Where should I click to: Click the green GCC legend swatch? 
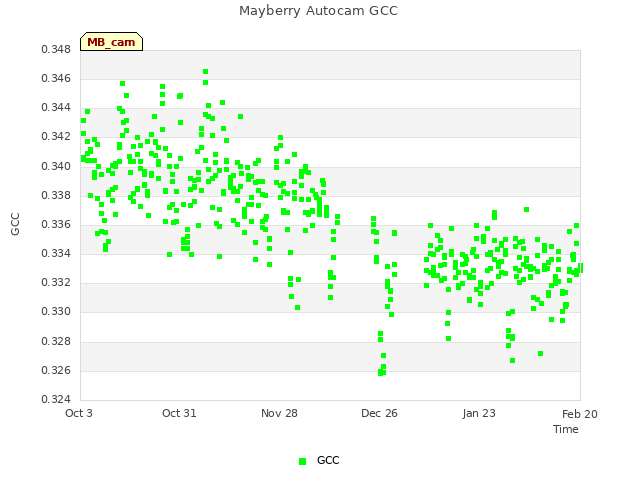coord(302,461)
